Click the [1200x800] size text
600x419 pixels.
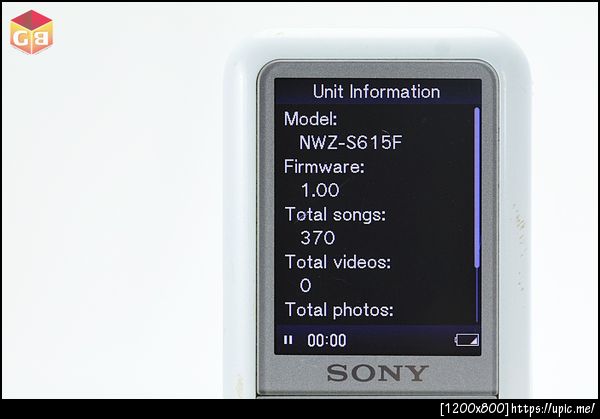[474, 409]
